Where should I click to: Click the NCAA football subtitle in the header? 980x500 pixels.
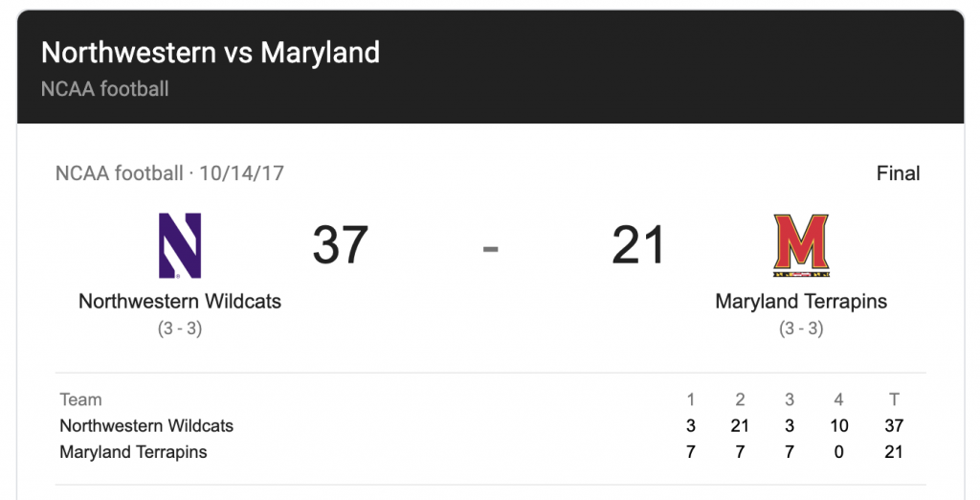click(x=105, y=89)
